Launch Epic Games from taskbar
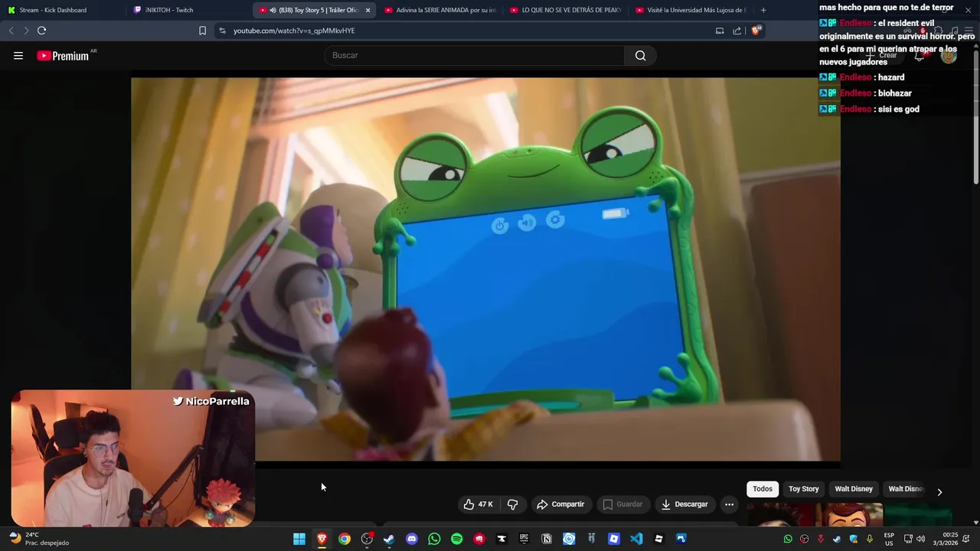 pyautogui.click(x=524, y=539)
